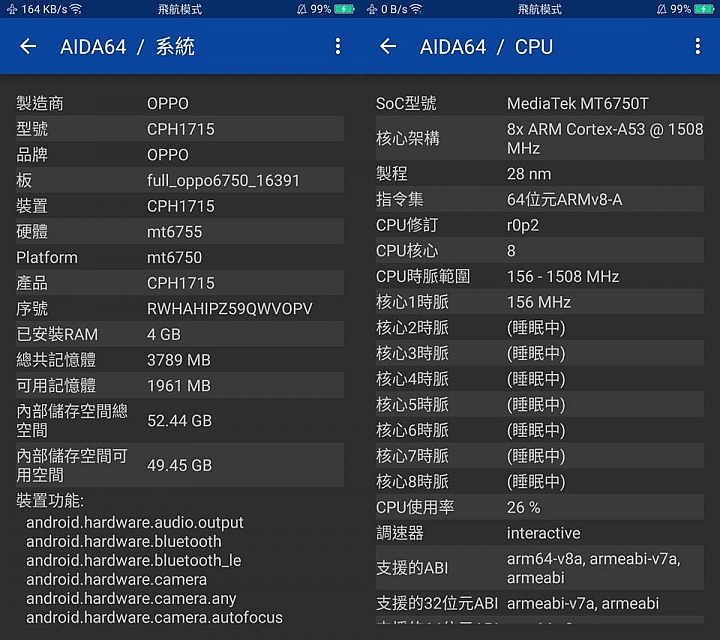Image resolution: width=720 pixels, height=640 pixels.
Task: Select the Platform mt6750 row
Action: pos(180,258)
